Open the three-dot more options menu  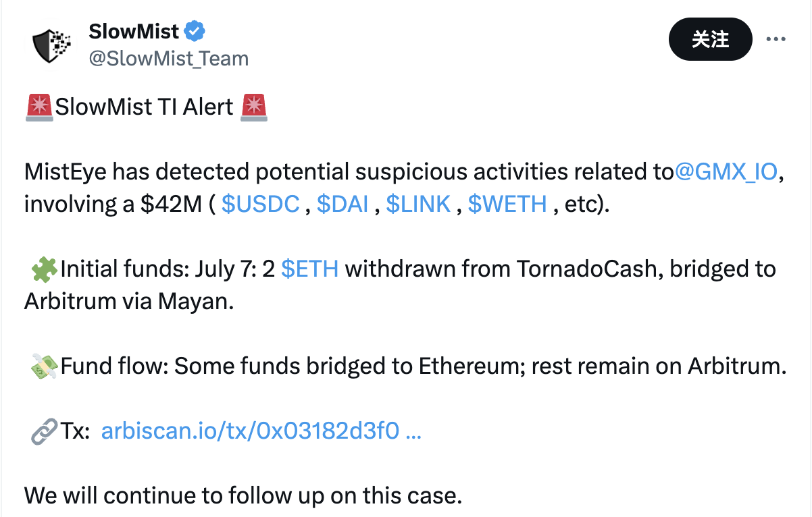click(776, 39)
